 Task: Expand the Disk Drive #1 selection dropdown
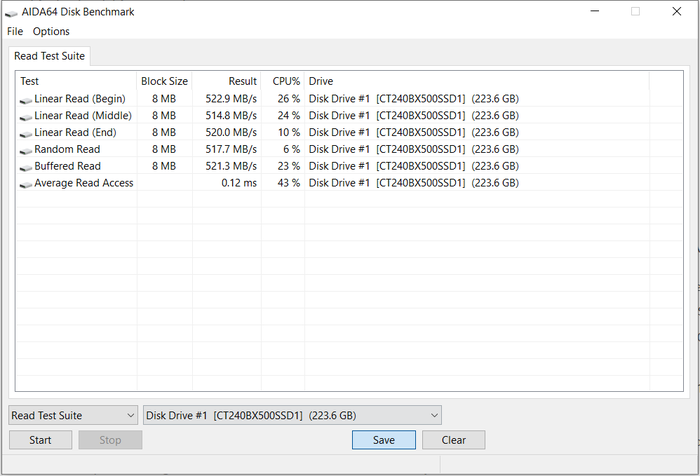point(292,416)
